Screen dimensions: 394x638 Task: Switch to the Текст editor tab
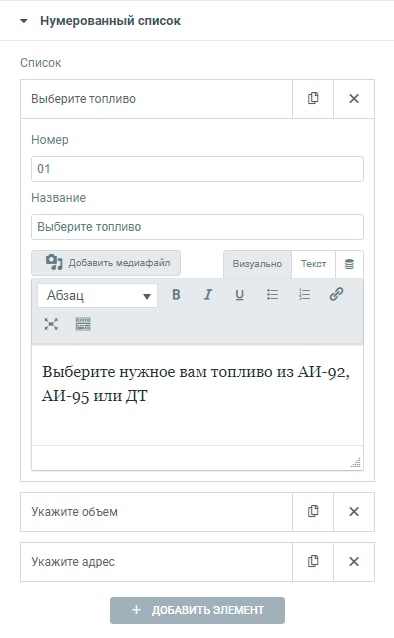click(x=313, y=264)
